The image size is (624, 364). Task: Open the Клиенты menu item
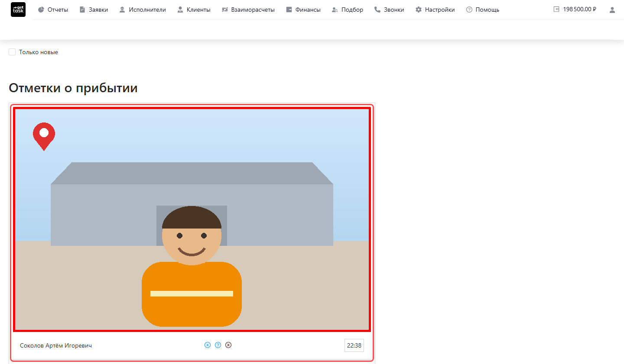[194, 10]
